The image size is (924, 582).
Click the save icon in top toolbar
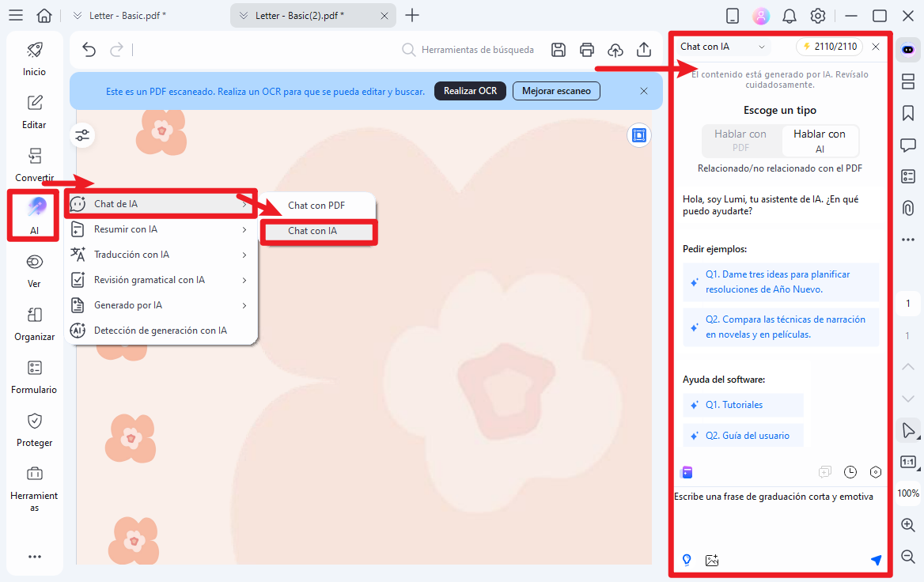click(559, 50)
